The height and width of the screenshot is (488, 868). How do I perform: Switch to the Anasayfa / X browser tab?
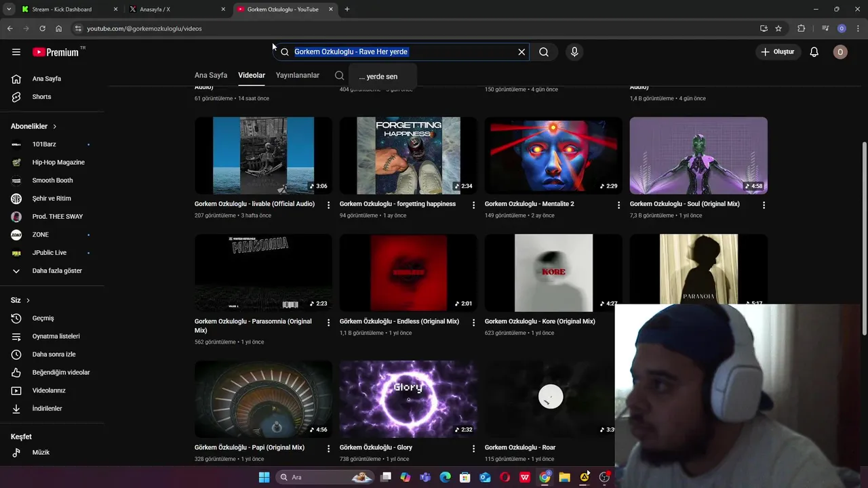click(x=176, y=9)
